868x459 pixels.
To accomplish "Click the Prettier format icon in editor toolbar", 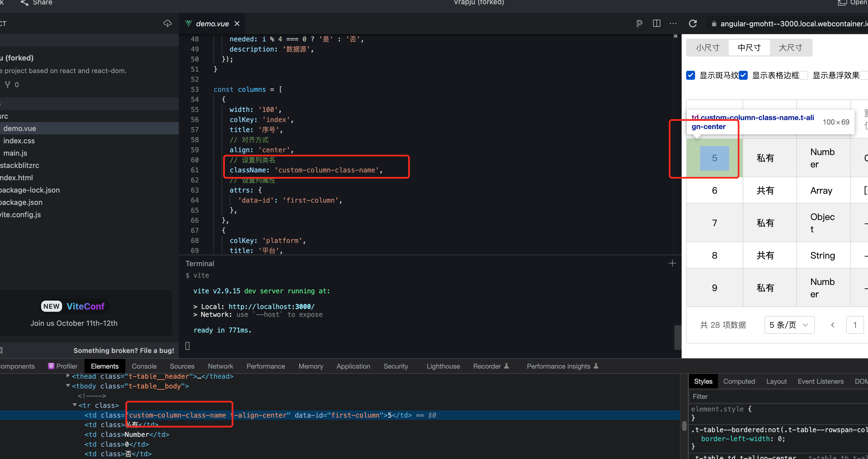I will 639,23.
